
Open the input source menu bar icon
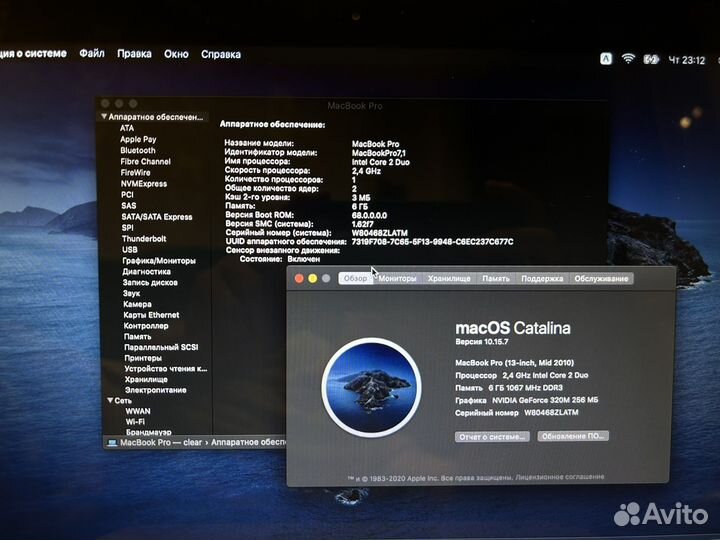pyautogui.click(x=606, y=59)
